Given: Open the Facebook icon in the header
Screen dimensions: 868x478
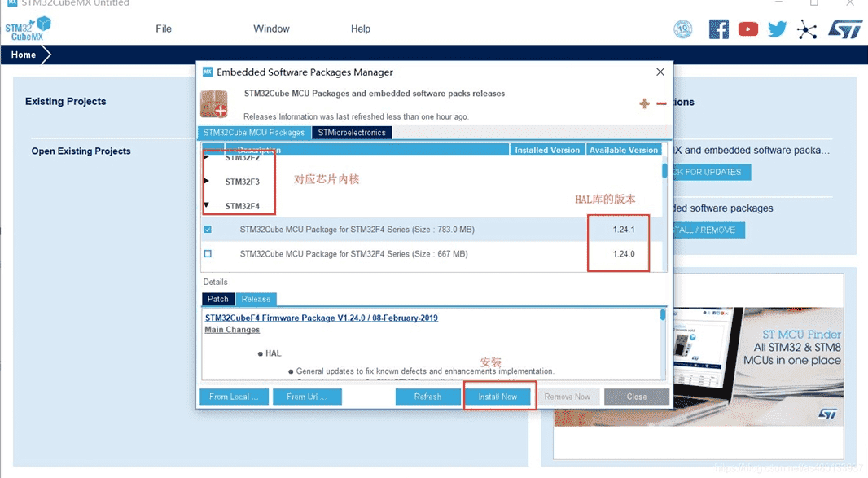Looking at the screenshot, I should coord(718,29).
